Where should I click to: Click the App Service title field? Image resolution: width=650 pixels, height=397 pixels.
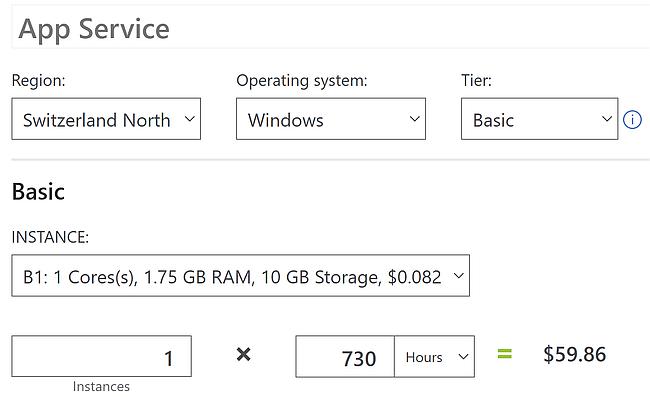click(330, 28)
